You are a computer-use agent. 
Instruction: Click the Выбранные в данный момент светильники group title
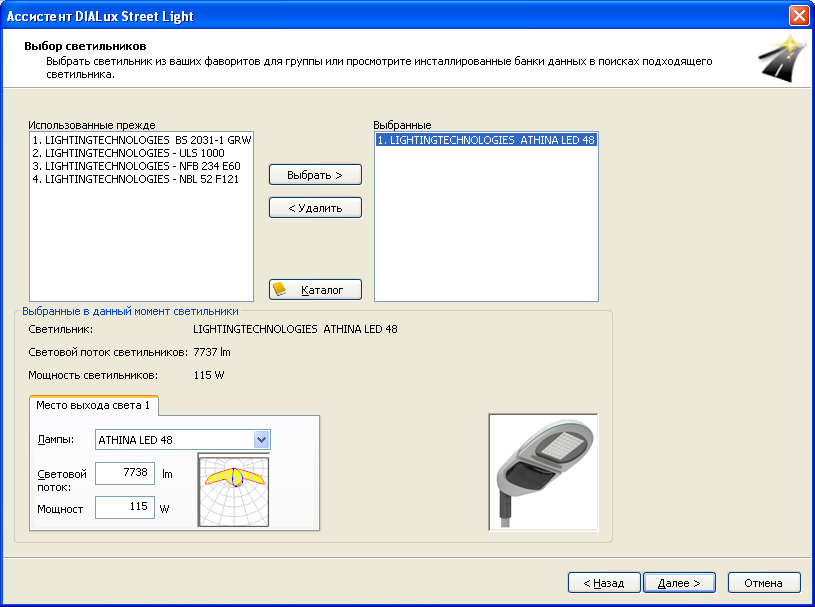(130, 311)
